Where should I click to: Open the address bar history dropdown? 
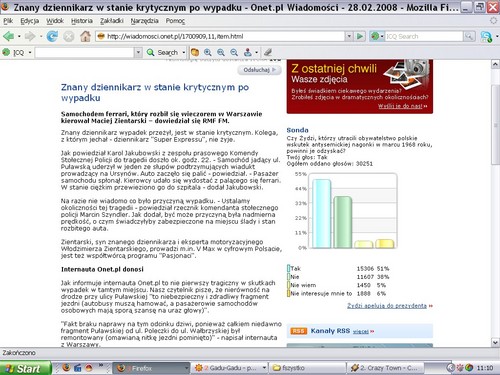(349, 36)
